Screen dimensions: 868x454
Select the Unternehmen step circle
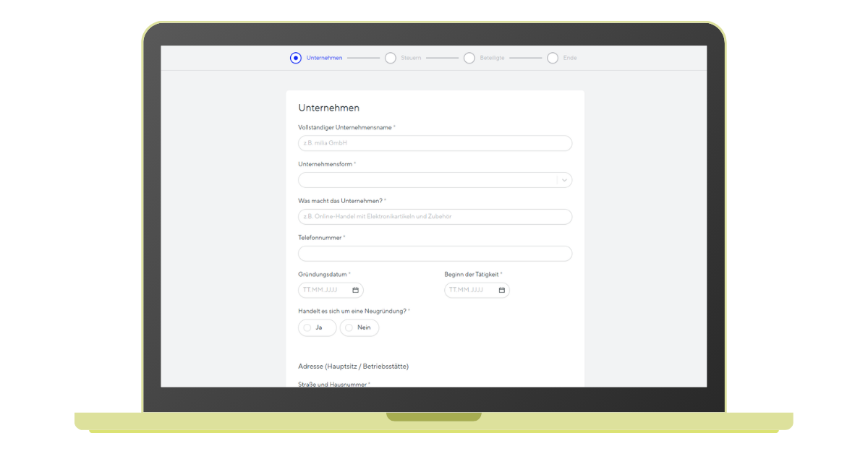coord(295,58)
